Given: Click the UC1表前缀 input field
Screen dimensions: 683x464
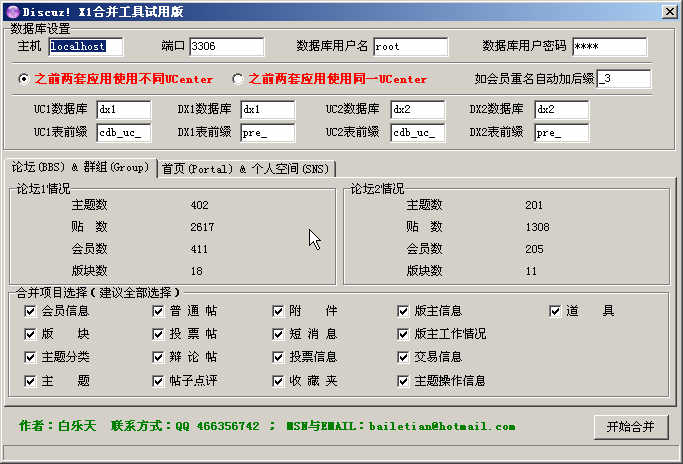Looking at the screenshot, I should [124, 133].
